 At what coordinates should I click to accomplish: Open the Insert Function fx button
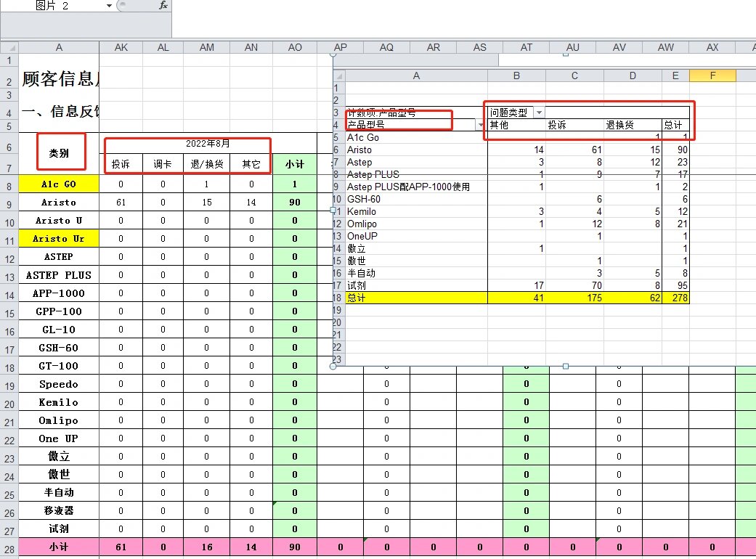163,5
